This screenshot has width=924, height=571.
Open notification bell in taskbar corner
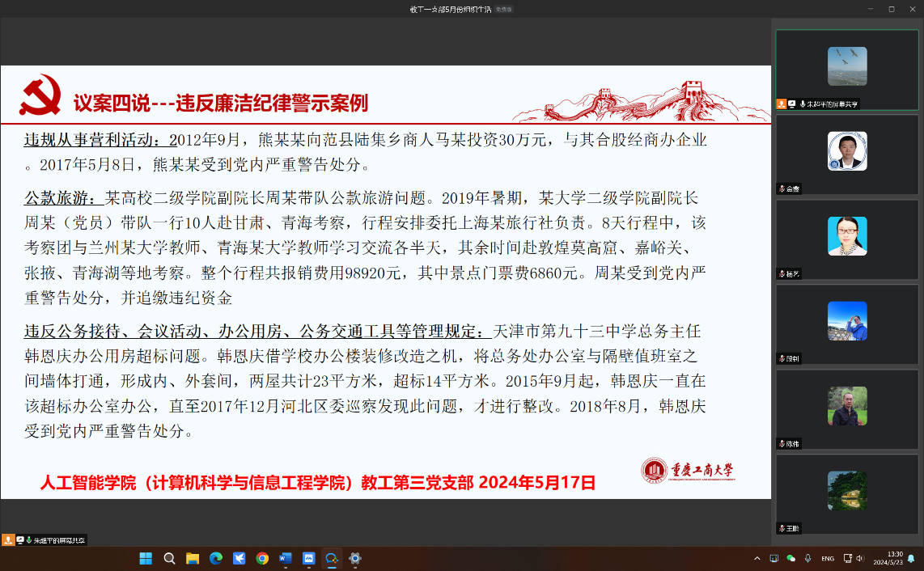pyautogui.click(x=912, y=558)
